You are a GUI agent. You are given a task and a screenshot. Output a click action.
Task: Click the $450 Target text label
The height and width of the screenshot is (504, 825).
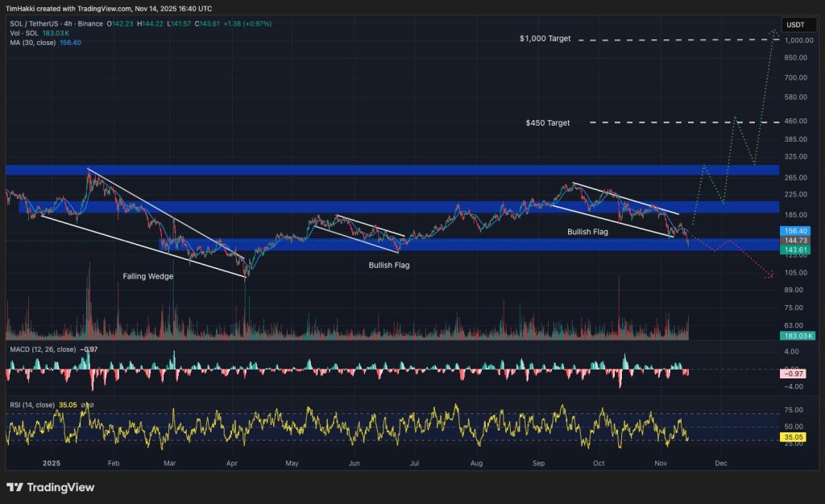547,123
